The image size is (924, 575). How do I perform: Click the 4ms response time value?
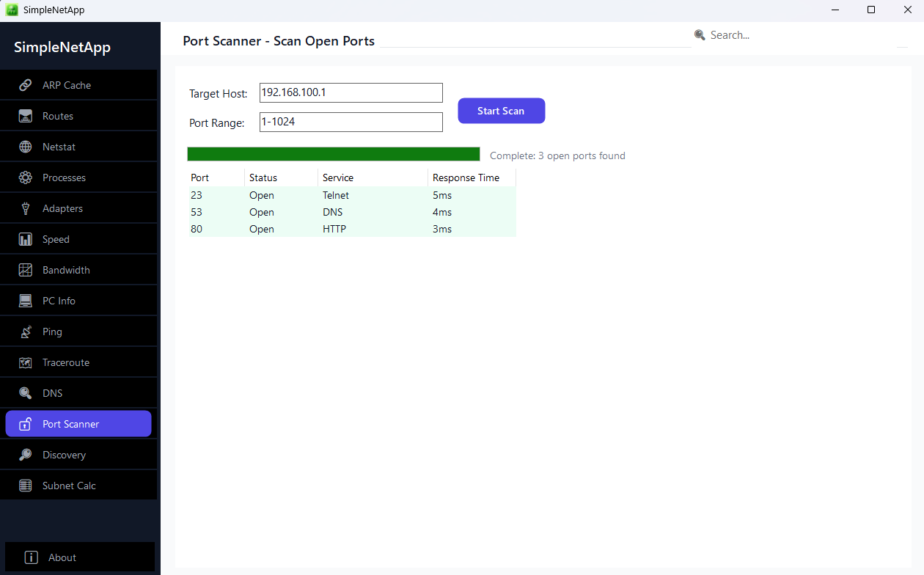442,212
